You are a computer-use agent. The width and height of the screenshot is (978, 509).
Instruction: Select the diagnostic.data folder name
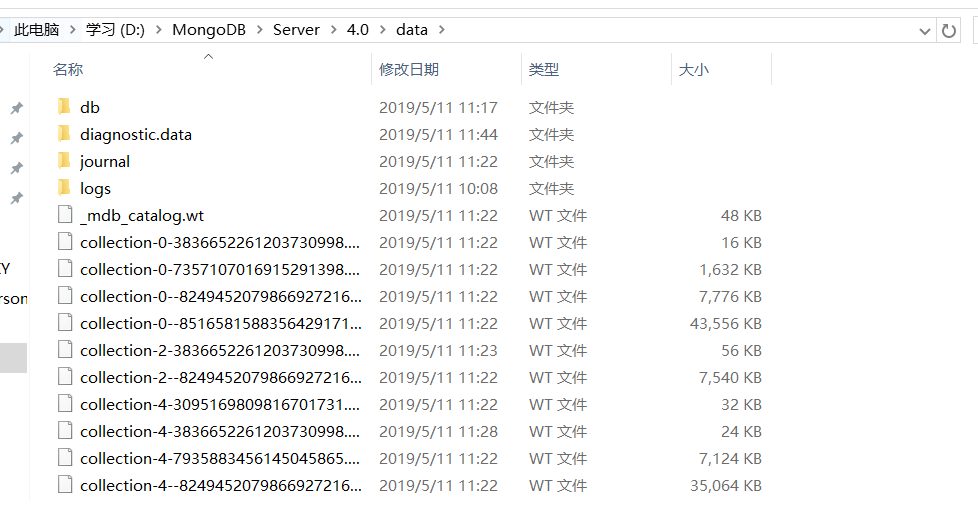pyautogui.click(x=136, y=134)
